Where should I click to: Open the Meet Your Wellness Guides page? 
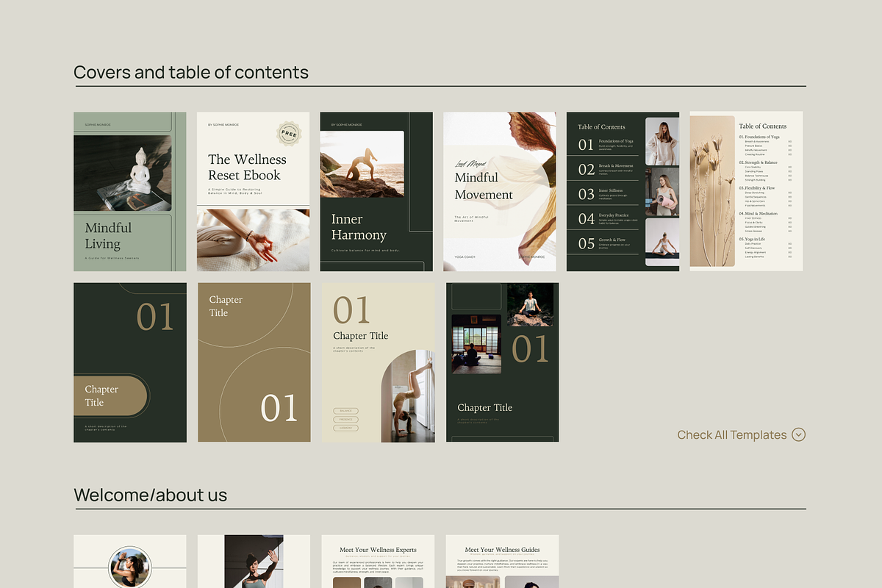(502, 562)
